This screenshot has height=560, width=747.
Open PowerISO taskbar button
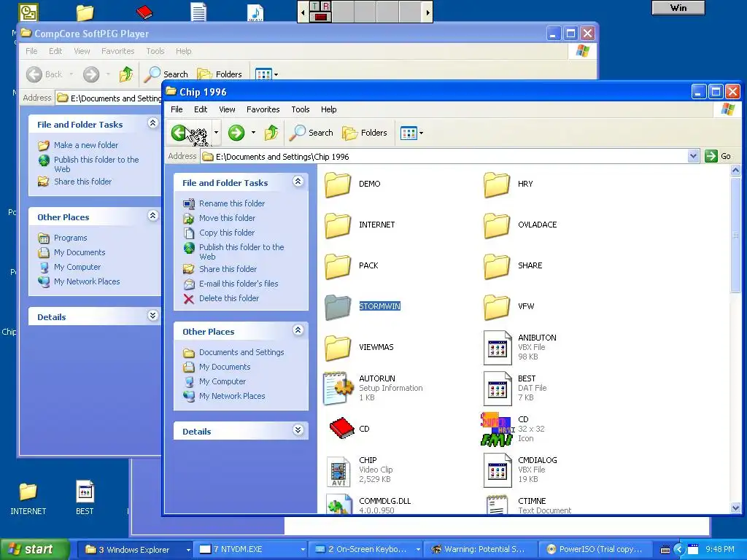click(597, 550)
